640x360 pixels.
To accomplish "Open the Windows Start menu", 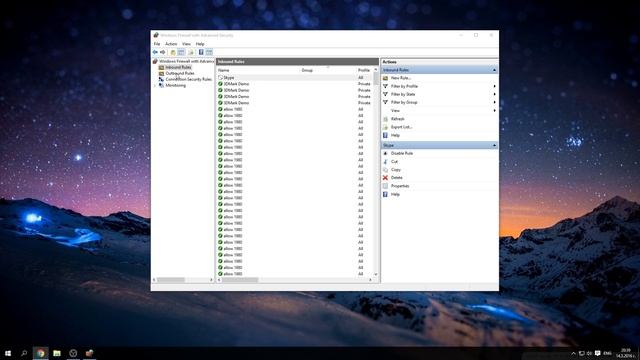I will coord(8,353).
